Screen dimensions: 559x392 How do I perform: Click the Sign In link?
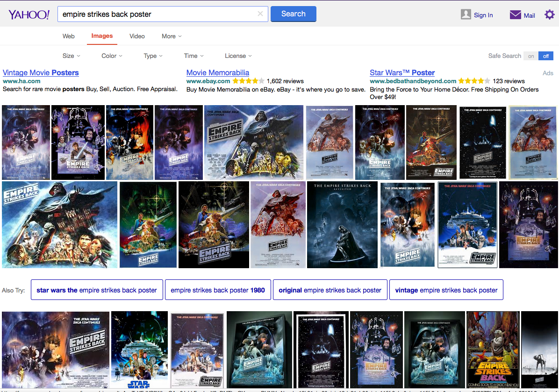[483, 15]
